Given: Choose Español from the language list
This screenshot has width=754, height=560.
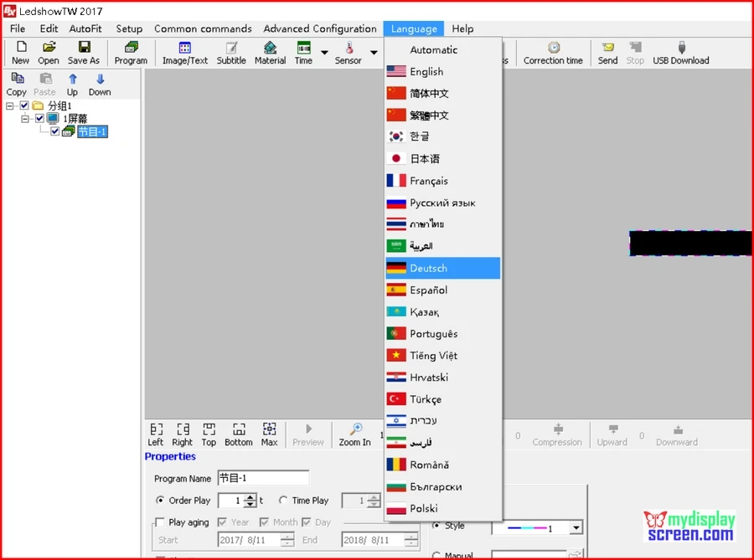Looking at the screenshot, I should tap(443, 290).
